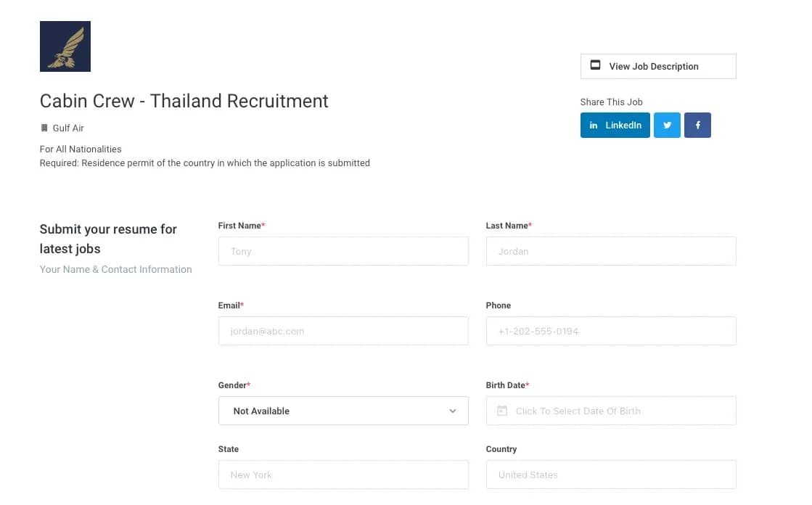812x505 pixels.
Task: Click the LinkedIn 'in' icon
Action: click(x=594, y=125)
